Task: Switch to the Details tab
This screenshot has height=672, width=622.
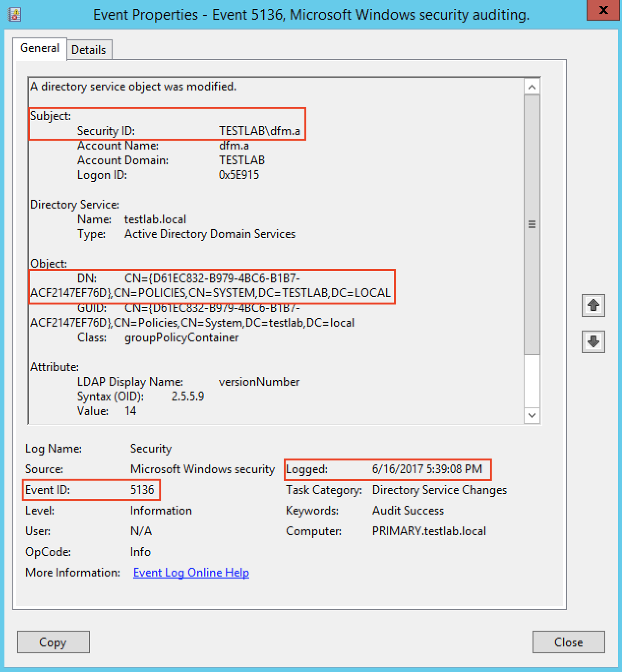Action: (89, 50)
